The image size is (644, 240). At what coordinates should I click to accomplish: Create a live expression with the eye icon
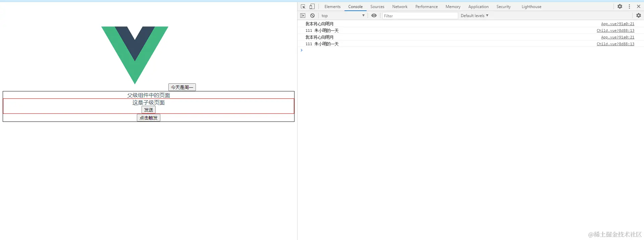(x=374, y=15)
